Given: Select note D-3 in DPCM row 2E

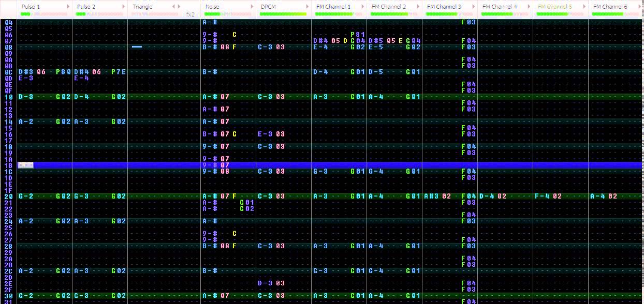Looking at the screenshot, I should [x=265, y=283].
